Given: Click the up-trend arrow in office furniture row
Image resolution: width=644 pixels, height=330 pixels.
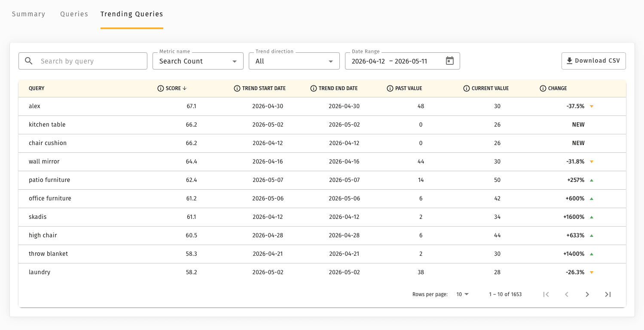Looking at the screenshot, I should [592, 199].
